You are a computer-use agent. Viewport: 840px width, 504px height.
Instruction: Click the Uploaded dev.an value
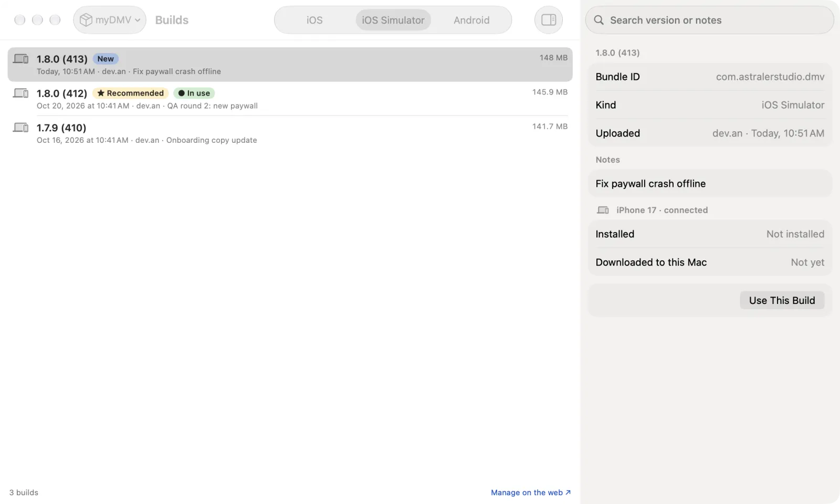pos(768,133)
